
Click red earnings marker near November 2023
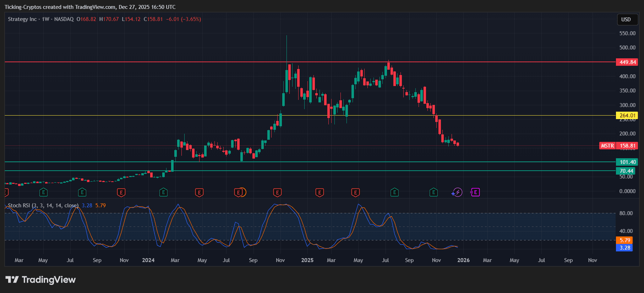click(x=121, y=192)
